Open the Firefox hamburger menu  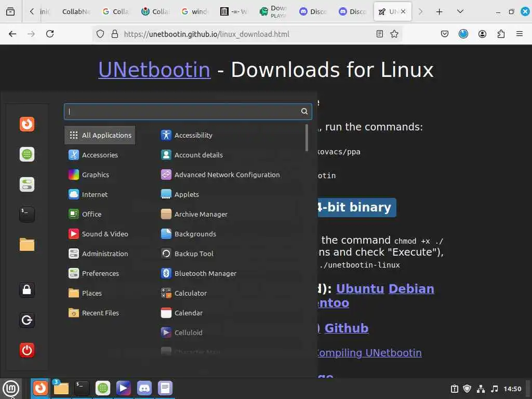(519, 34)
